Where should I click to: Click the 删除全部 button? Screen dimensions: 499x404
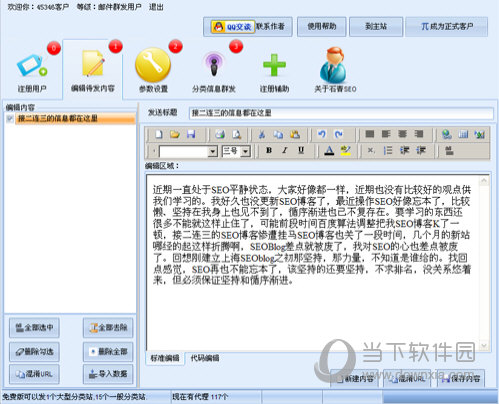click(108, 352)
